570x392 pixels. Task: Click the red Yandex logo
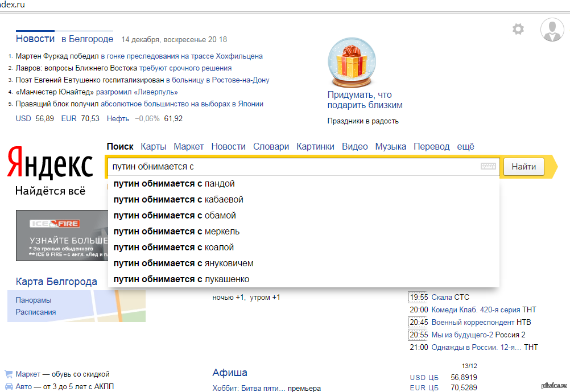(51, 164)
